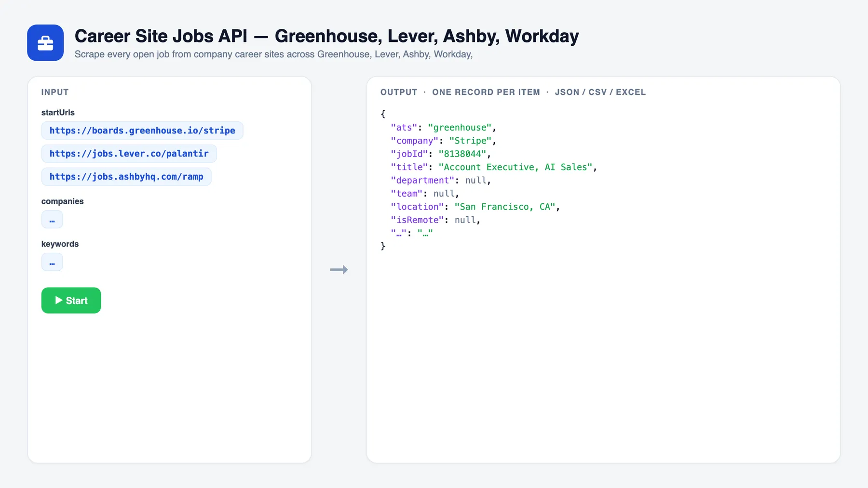Click the ONE RECORD PER ITEM label

point(486,92)
